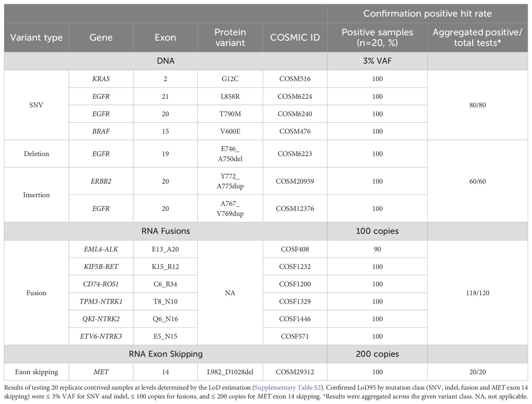Select the COSF408 cell
Screen dimensions: 532x404
295,249
